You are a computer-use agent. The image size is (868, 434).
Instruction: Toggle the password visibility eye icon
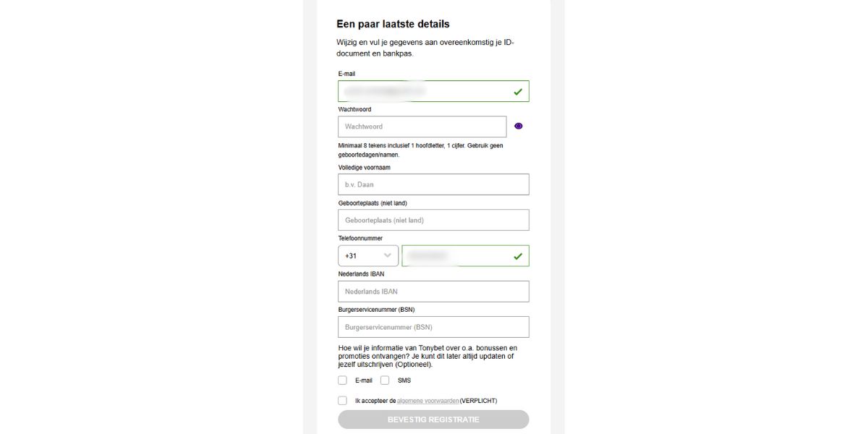[x=517, y=126]
